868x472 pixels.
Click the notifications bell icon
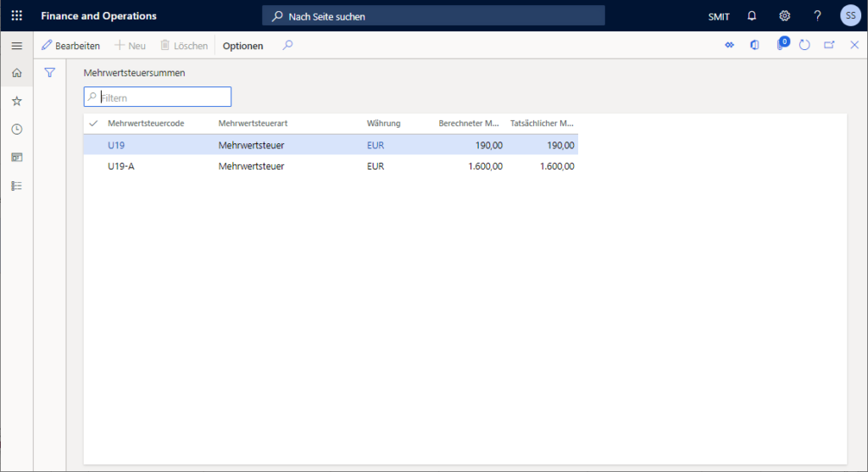pos(751,16)
